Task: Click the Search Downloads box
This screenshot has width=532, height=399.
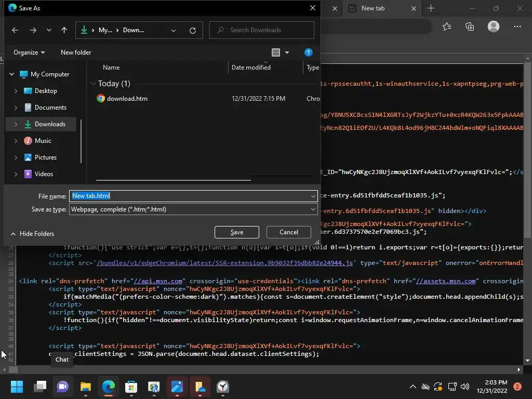Action: tap(262, 30)
